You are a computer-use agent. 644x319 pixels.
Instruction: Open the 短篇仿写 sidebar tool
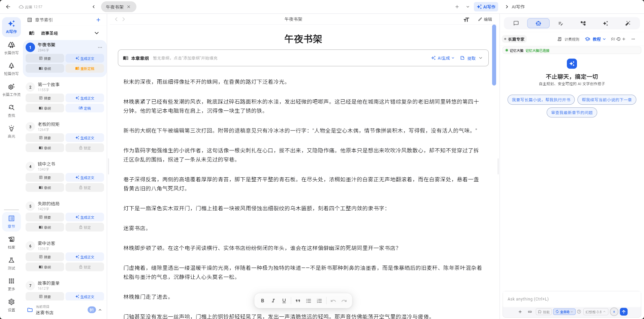(x=11, y=69)
